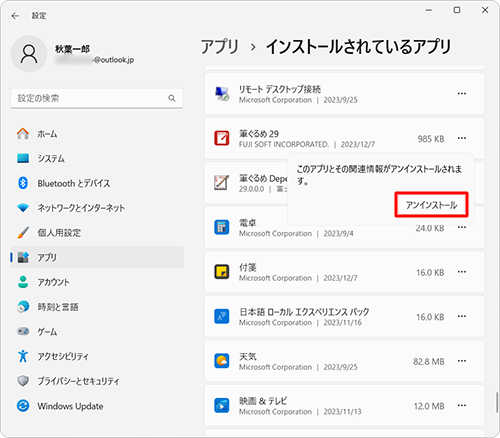Viewport: 500px width, 438px height.
Task: Maximize the settings window
Action: (457, 10)
